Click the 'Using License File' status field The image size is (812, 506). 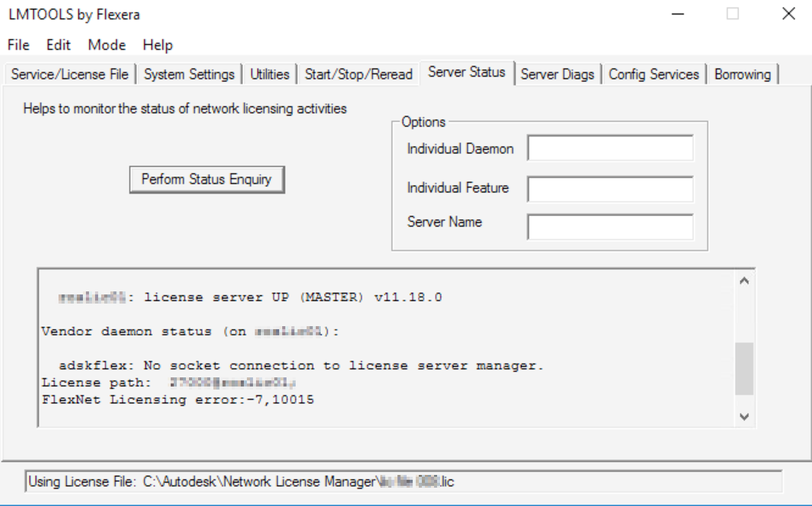[x=402, y=482]
